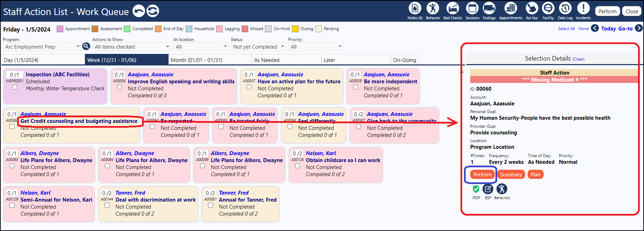Open the Data Log icon

coord(565,8)
